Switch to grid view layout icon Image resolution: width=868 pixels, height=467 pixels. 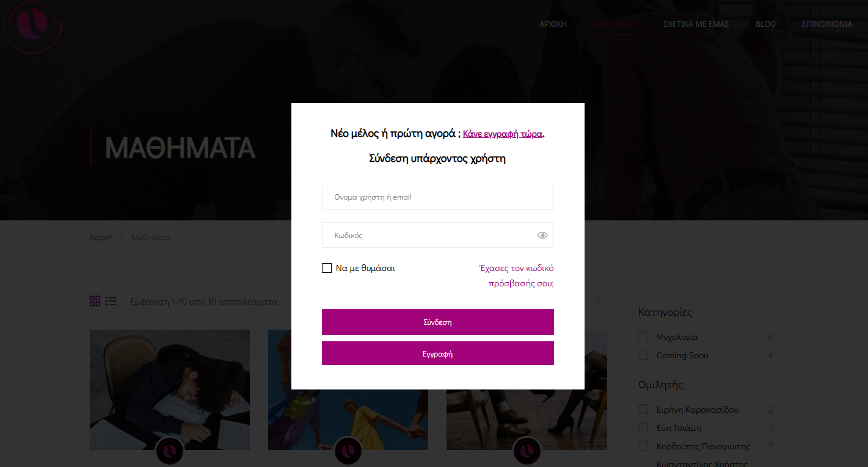(x=95, y=301)
